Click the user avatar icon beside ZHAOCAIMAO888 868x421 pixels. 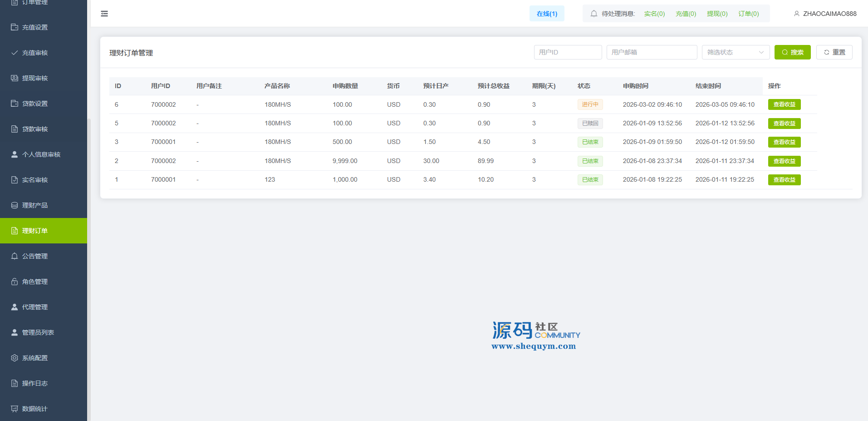tap(796, 14)
